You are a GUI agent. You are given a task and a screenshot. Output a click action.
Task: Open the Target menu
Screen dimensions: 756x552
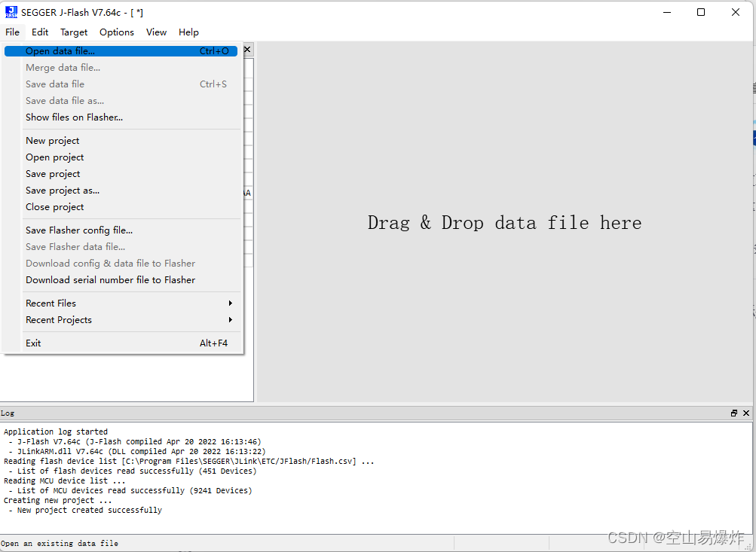tap(74, 32)
